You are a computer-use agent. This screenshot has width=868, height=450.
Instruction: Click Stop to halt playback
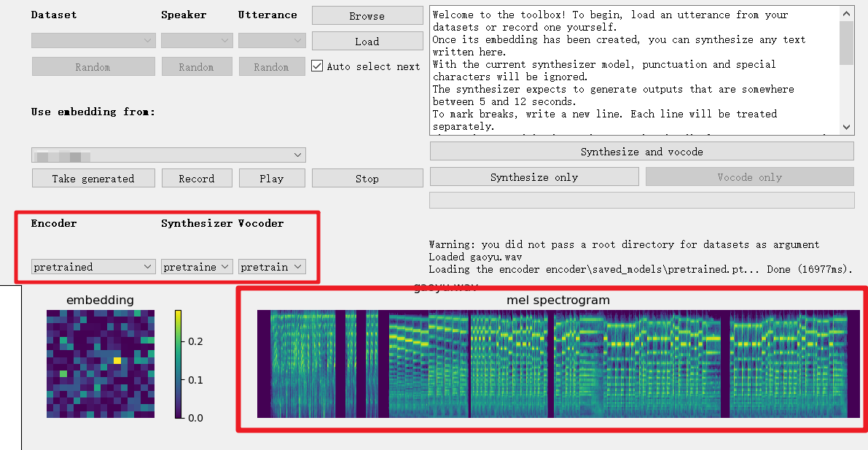click(367, 178)
